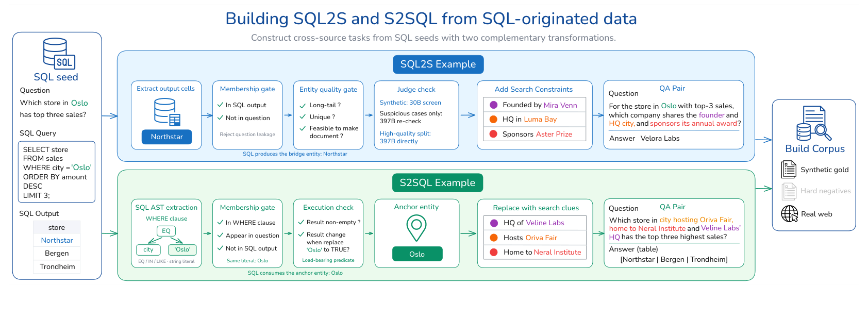868x318 pixels.
Task: Click the SQL seed database icon
Action: tap(59, 54)
